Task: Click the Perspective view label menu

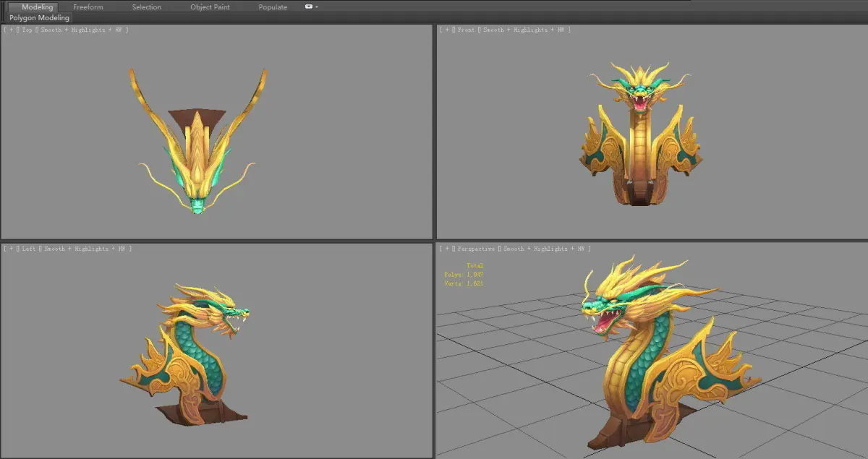Action: tap(475, 249)
